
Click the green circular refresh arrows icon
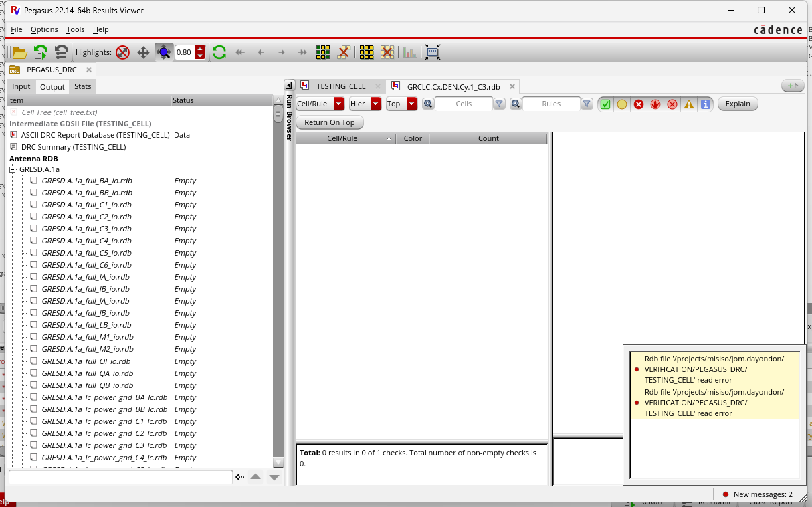click(219, 52)
